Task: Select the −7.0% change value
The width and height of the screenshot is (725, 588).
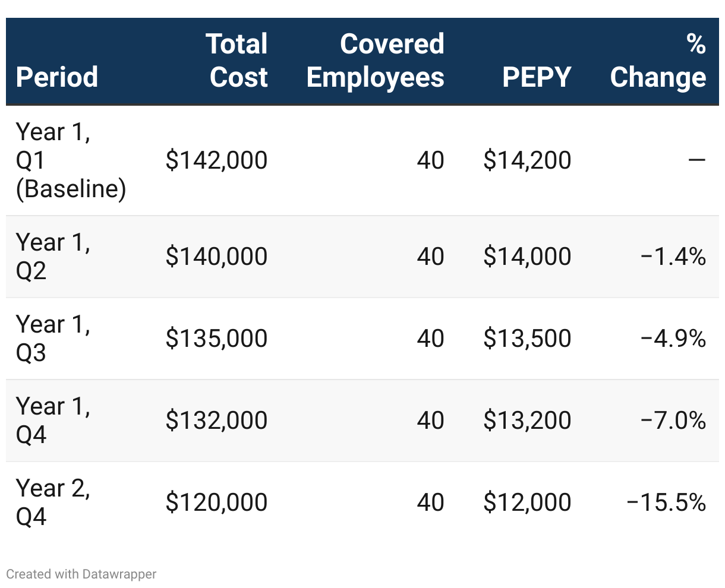Action: [x=673, y=421]
